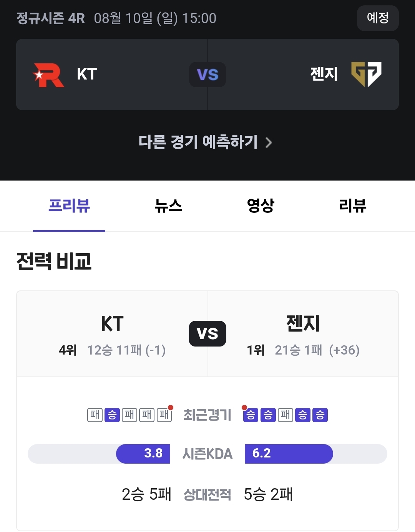Click the VS badge in match card
Viewport: 415px width, 532px height.
(x=207, y=75)
